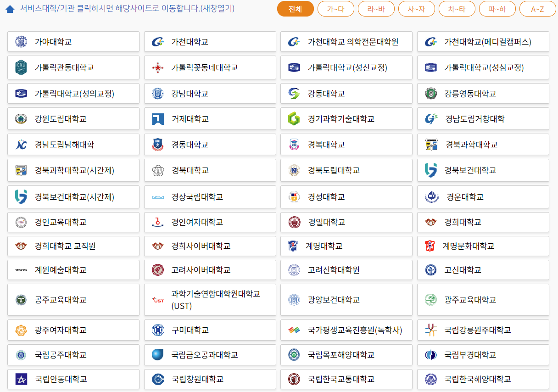This screenshot has height=392, width=558.
Task: Open the 경인교육대학교 button
Action: pyautogui.click(x=73, y=222)
